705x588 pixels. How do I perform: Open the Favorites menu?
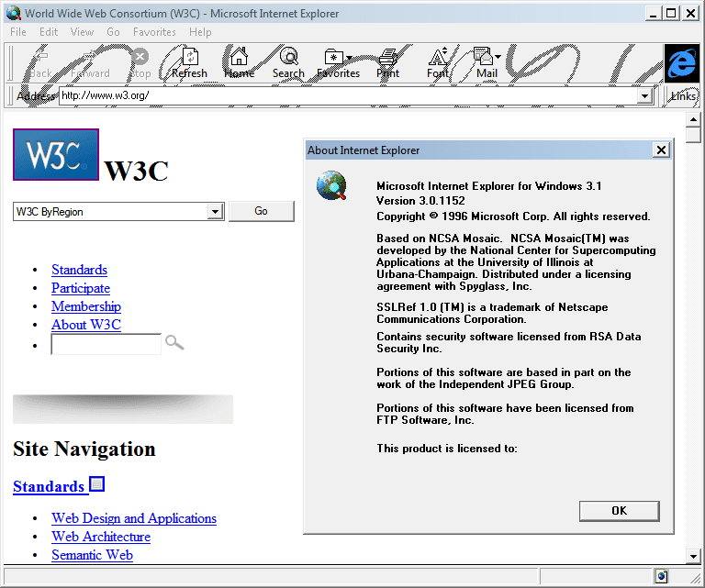point(154,32)
